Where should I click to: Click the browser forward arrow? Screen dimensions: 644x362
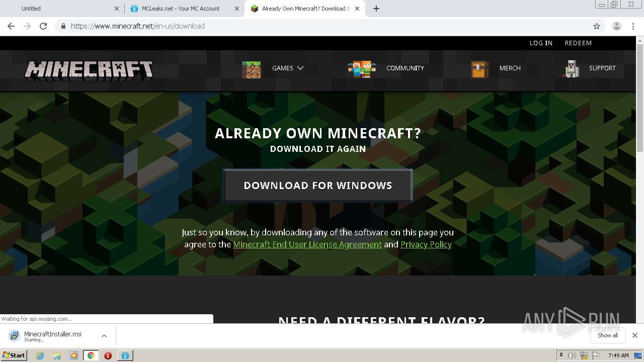(27, 26)
